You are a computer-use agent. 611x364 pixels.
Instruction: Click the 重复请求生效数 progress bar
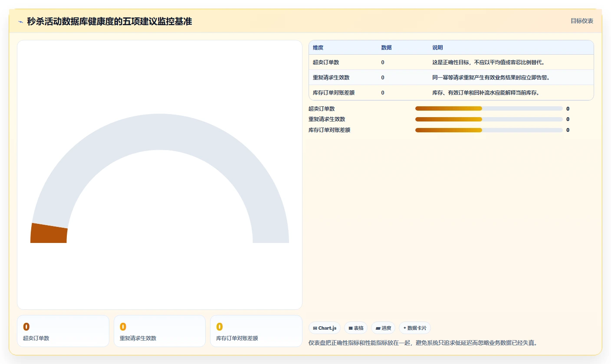[489, 119]
